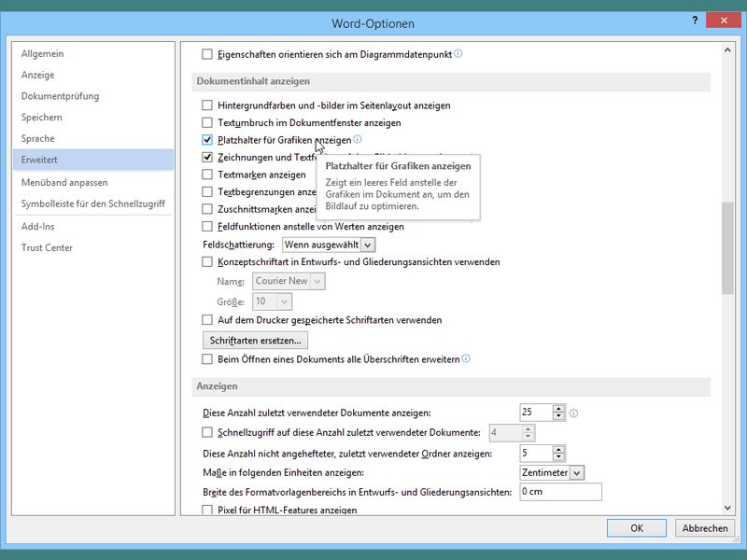Select the Erweitert category
Screen dimensions: 747x560
click(x=92, y=160)
